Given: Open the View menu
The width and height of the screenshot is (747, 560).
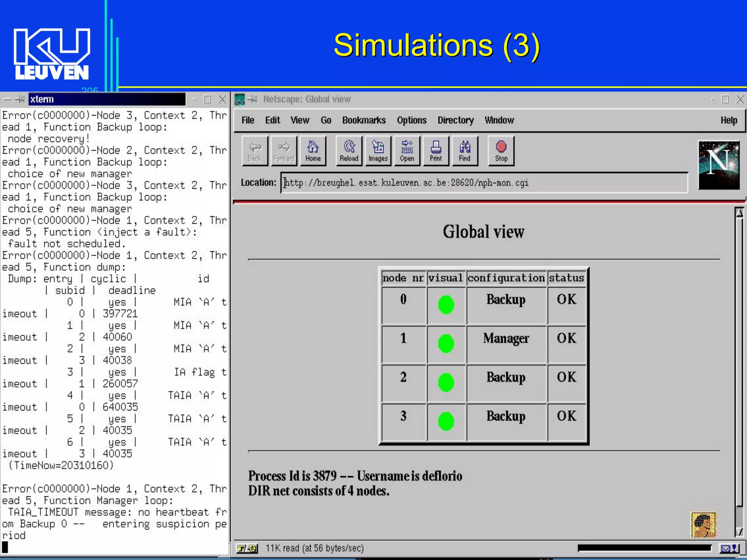Looking at the screenshot, I should [300, 120].
